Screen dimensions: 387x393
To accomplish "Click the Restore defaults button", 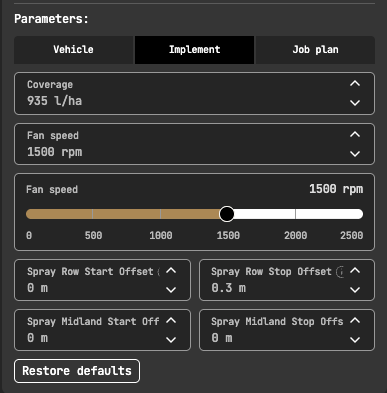I will (77, 371).
